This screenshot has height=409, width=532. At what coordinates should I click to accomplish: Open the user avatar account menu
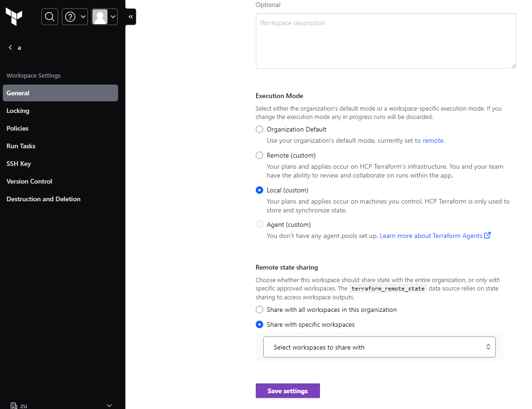[105, 17]
